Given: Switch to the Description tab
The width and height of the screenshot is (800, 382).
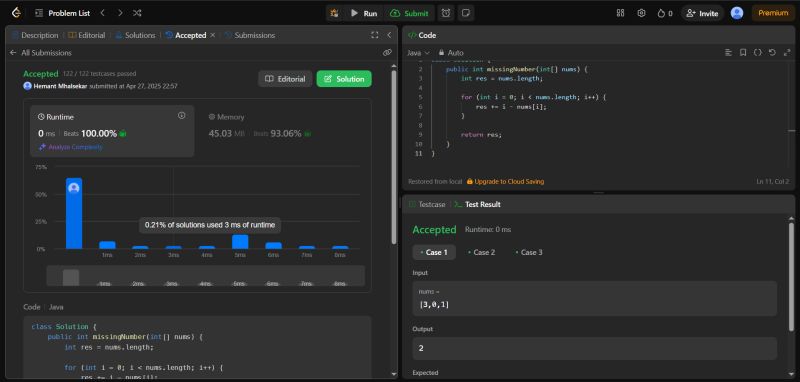Looking at the screenshot, I should [x=35, y=35].
